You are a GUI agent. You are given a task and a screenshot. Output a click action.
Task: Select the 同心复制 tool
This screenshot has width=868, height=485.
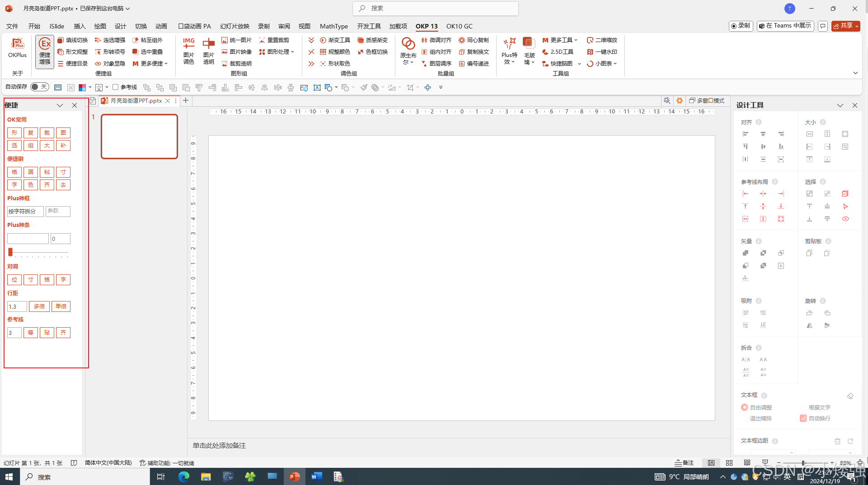coord(474,40)
